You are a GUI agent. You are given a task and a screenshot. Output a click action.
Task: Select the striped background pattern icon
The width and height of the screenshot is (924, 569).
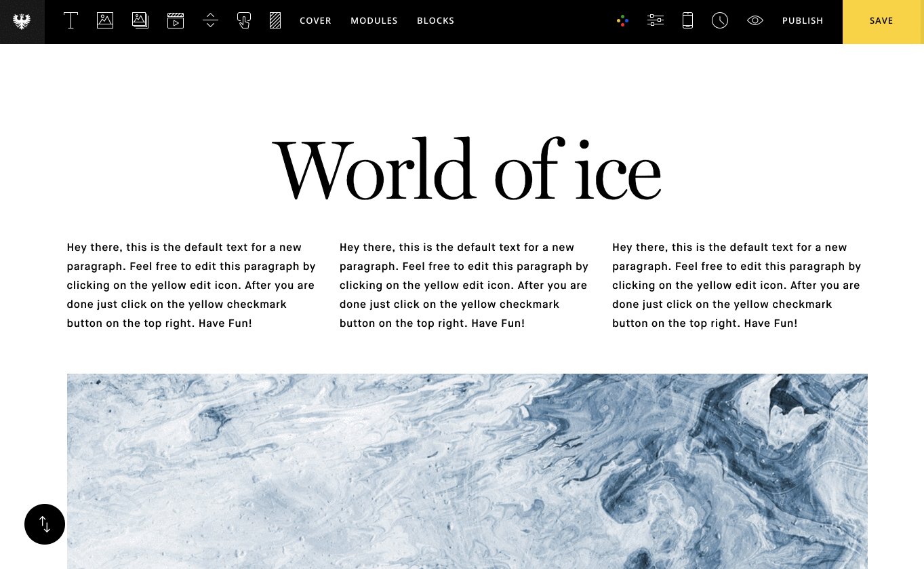(x=275, y=21)
